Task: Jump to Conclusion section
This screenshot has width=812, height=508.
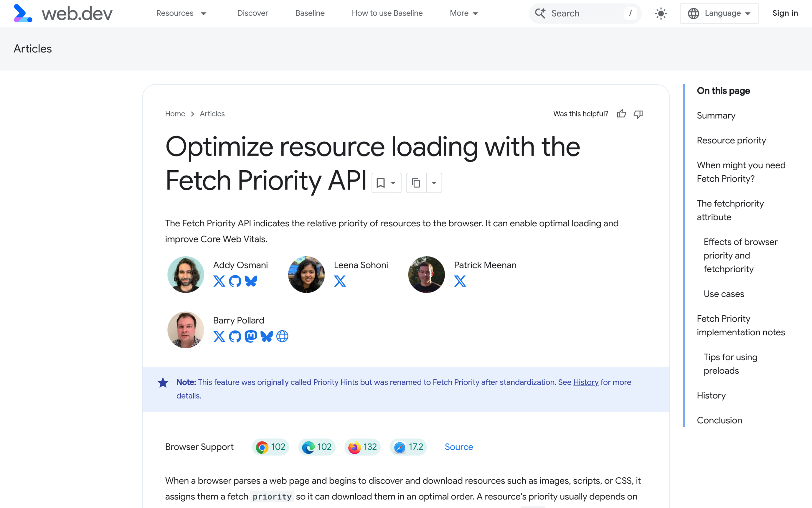Action: 719,420
